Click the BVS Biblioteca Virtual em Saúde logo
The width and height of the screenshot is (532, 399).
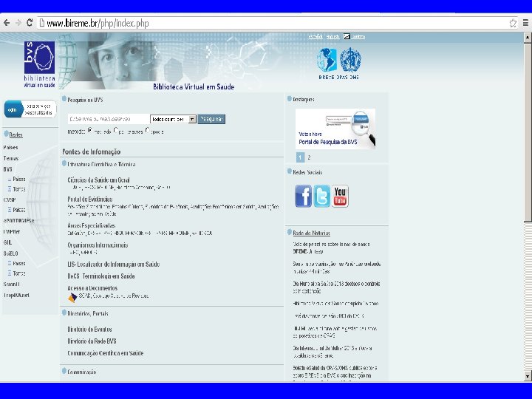[39, 64]
